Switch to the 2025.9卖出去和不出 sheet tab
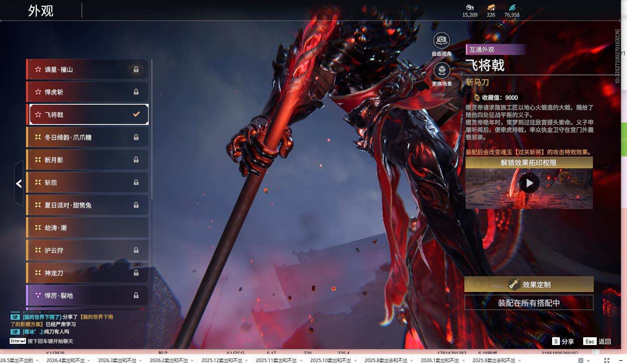 point(494,361)
